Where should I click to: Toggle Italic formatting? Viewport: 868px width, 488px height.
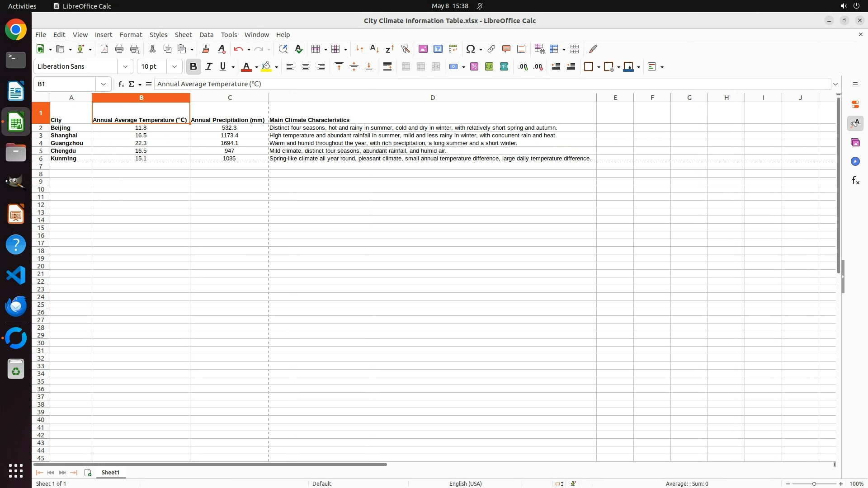[x=208, y=66]
